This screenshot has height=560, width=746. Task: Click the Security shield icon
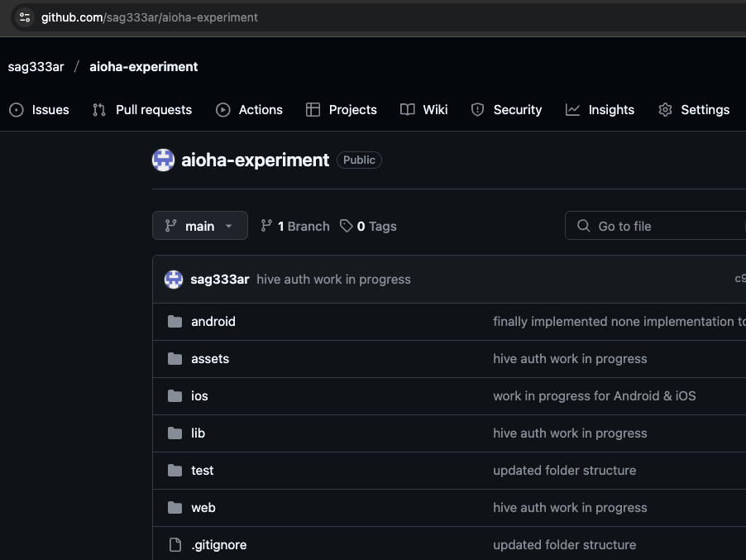(x=477, y=110)
